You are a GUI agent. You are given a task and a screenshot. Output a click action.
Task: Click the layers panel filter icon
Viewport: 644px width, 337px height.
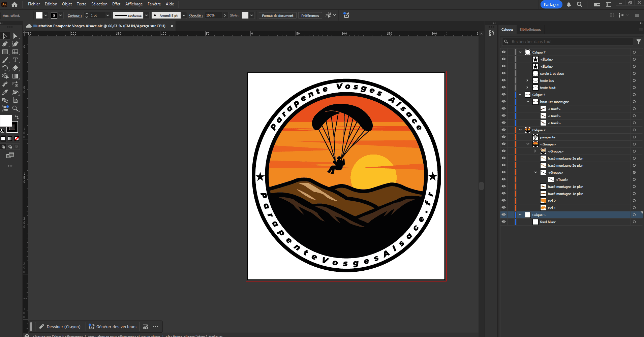pyautogui.click(x=639, y=42)
